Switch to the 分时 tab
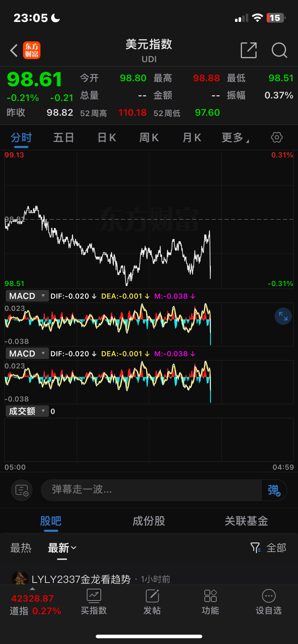The height and width of the screenshot is (644, 298). [21, 138]
